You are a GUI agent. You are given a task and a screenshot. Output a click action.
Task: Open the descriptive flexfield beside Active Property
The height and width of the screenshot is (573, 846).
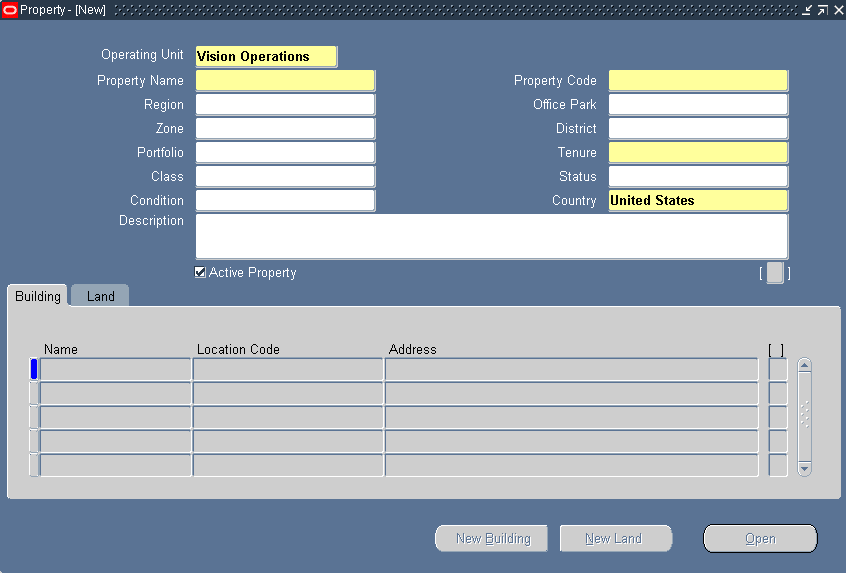pyautogui.click(x=775, y=273)
